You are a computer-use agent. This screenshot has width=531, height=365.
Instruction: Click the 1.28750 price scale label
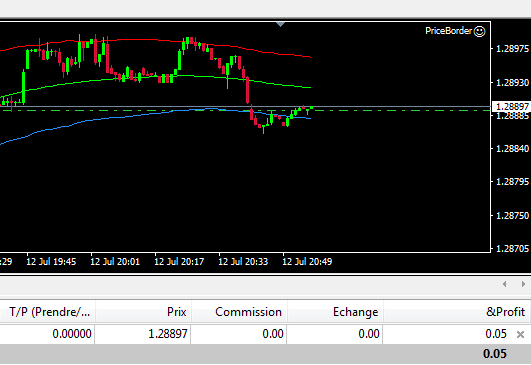(x=512, y=215)
